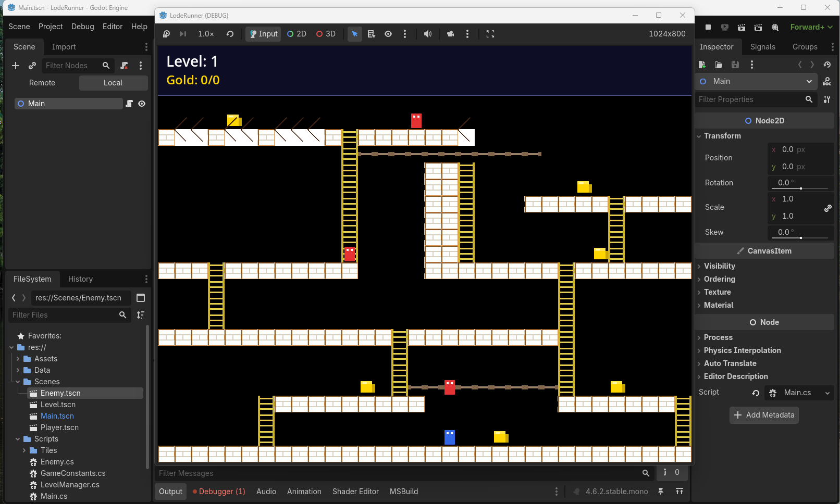Open the History tab
This screenshot has width=840, height=504.
(80, 279)
